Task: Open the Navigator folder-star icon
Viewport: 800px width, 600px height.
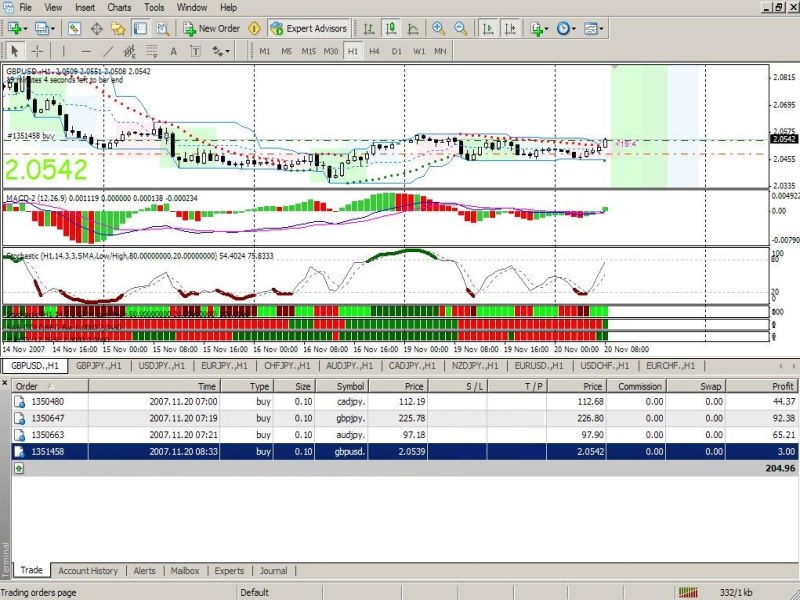Action: click(118, 29)
